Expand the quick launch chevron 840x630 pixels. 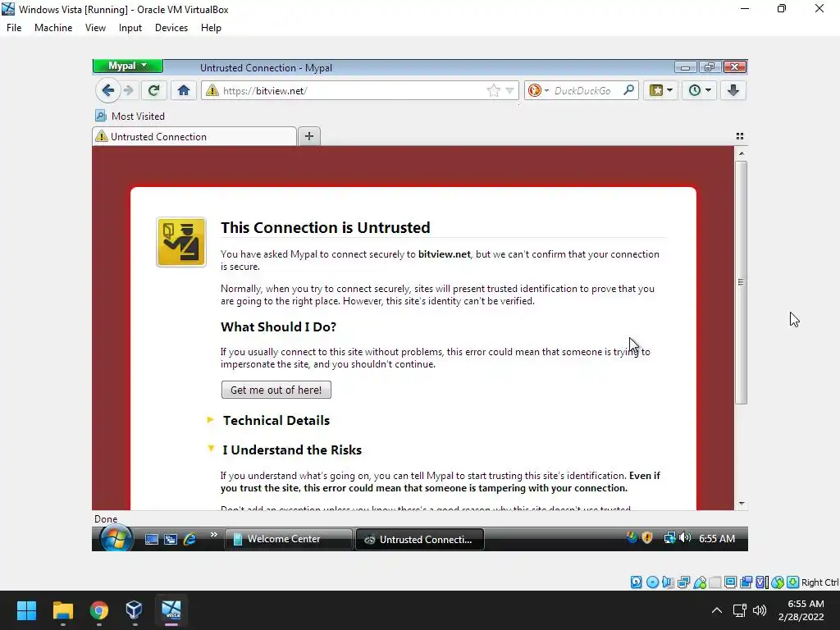coord(214,535)
